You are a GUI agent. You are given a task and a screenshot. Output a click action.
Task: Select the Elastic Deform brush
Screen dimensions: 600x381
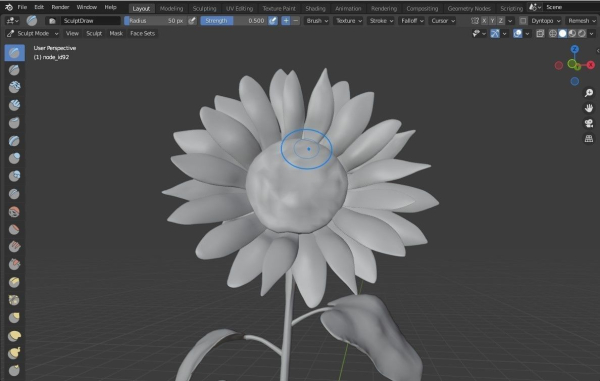tap(15, 335)
